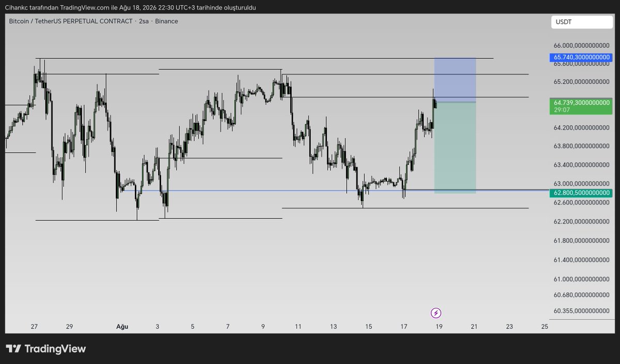Click the 62.600,0000000000 price axis label
Screen dimensions: 620x364
(x=582, y=202)
